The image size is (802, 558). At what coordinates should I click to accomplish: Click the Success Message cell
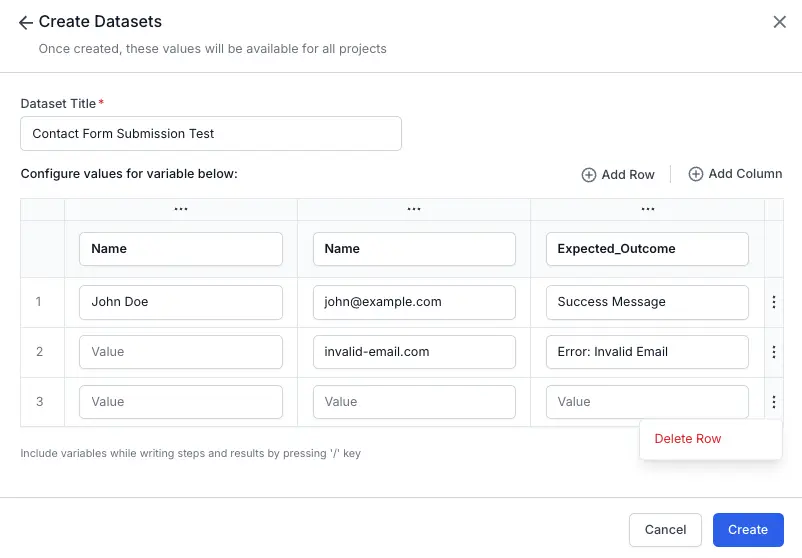(x=647, y=302)
